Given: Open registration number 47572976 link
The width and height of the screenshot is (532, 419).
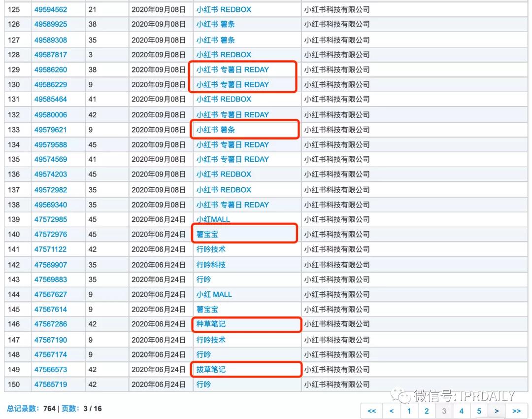Looking at the screenshot, I should coord(51,234).
